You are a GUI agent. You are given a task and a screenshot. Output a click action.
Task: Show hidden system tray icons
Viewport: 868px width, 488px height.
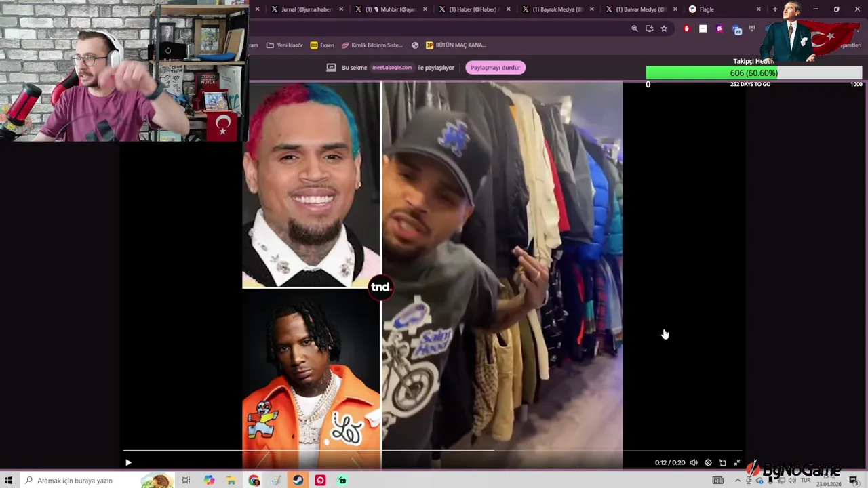click(738, 481)
